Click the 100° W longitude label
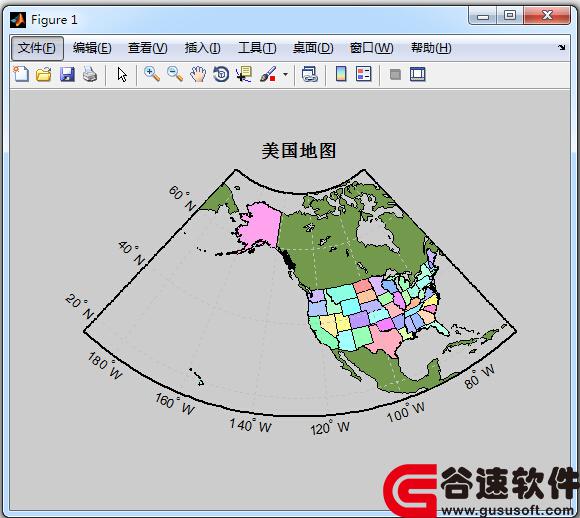This screenshot has height=518, width=580. click(x=406, y=412)
